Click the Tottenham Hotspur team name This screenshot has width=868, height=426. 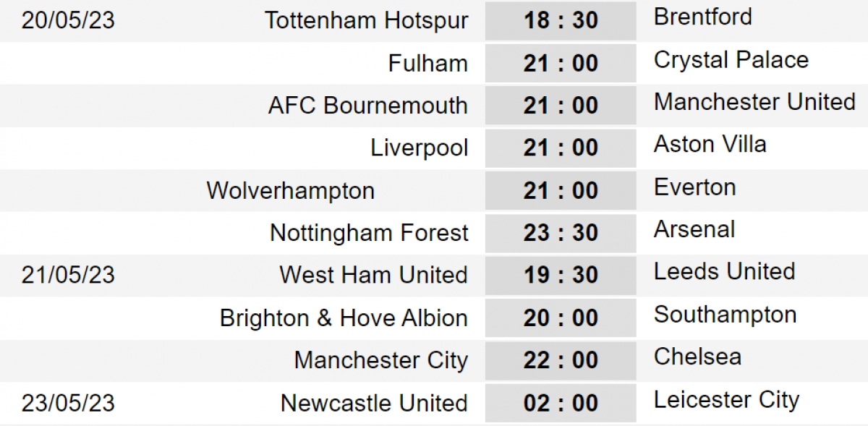(x=366, y=20)
